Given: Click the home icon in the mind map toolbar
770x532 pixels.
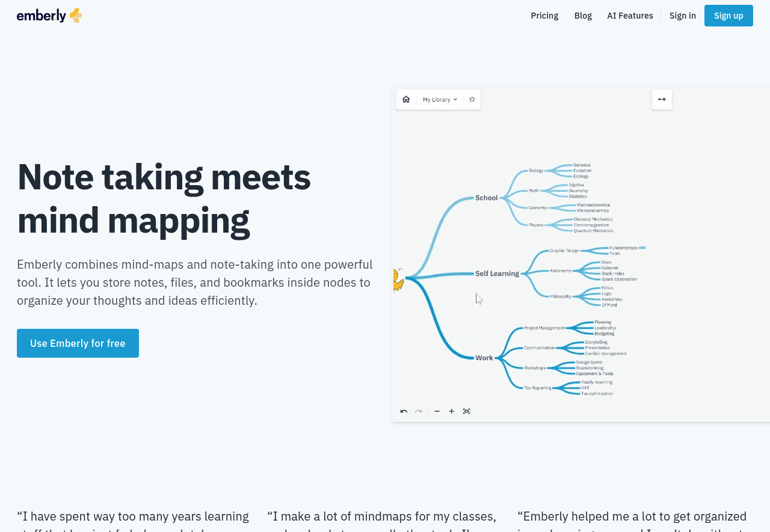Looking at the screenshot, I should (406, 99).
